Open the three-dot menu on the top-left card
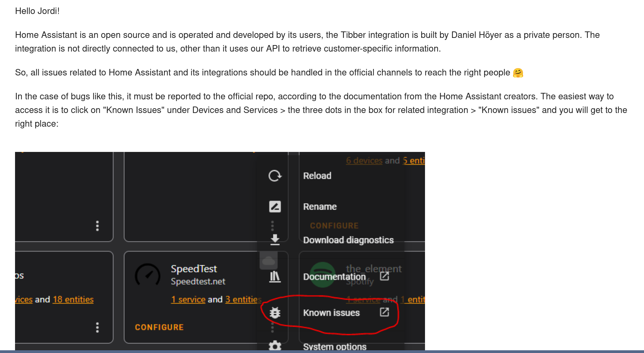The image size is (644, 353). click(97, 226)
